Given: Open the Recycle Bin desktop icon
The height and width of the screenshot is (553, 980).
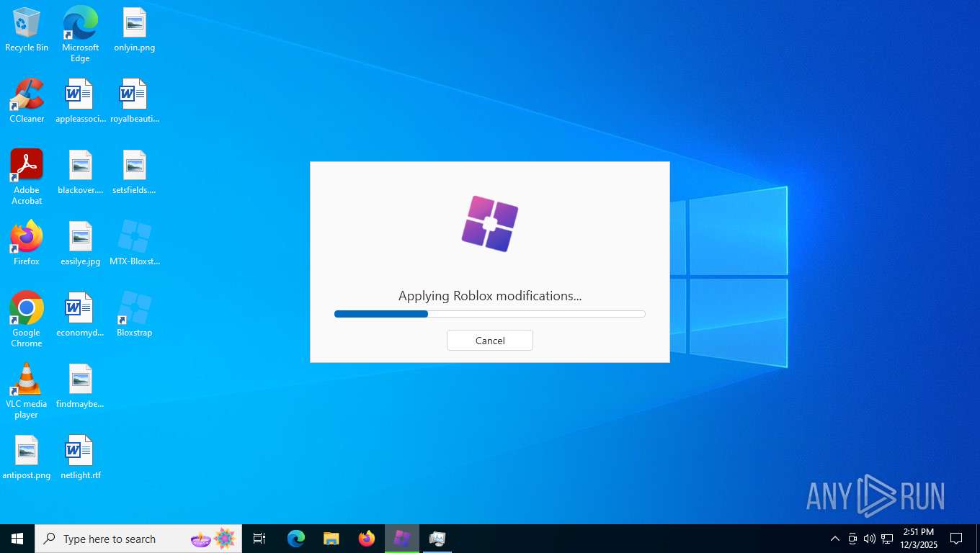Looking at the screenshot, I should tap(27, 30).
